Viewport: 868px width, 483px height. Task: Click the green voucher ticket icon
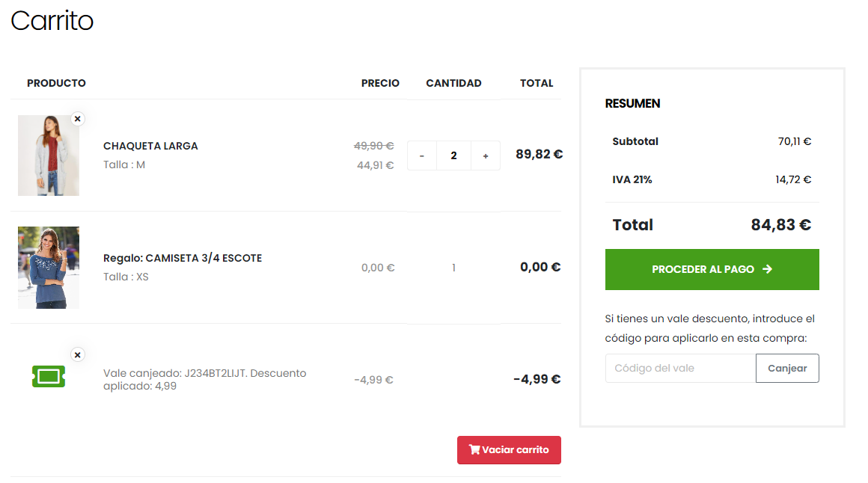[49, 375]
